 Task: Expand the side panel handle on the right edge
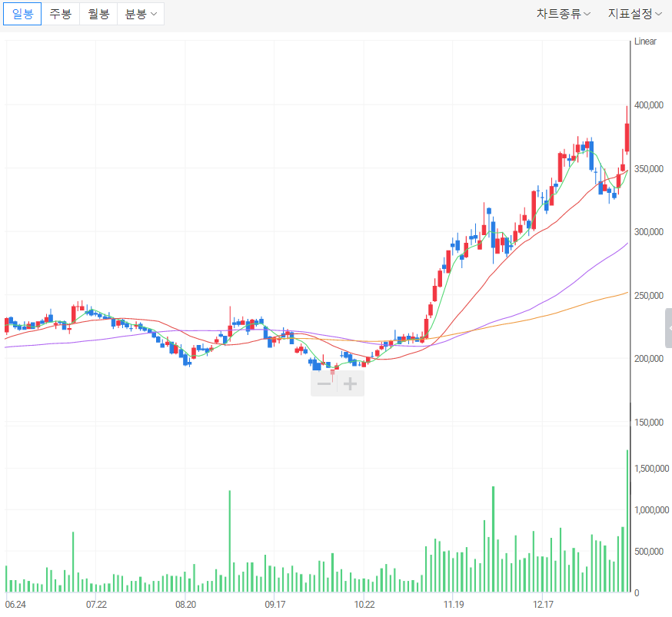669,328
